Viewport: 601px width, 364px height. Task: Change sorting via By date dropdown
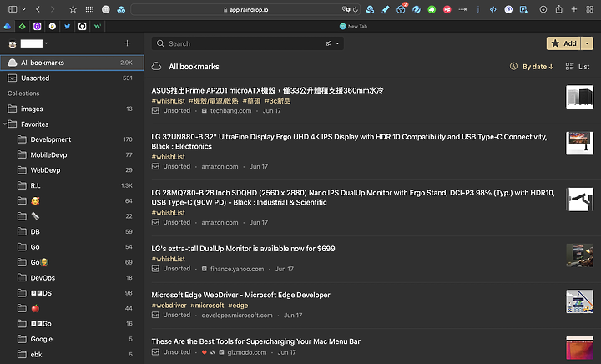[532, 67]
